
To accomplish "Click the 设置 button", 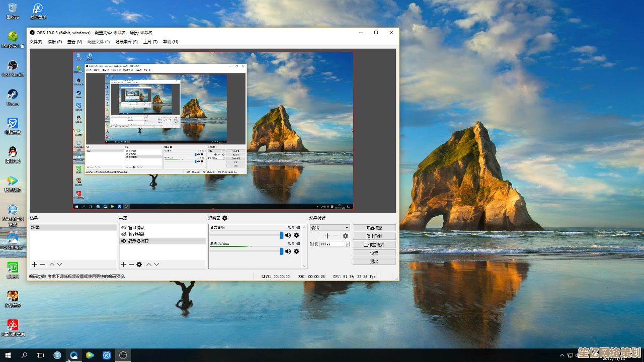I will 374,253.
